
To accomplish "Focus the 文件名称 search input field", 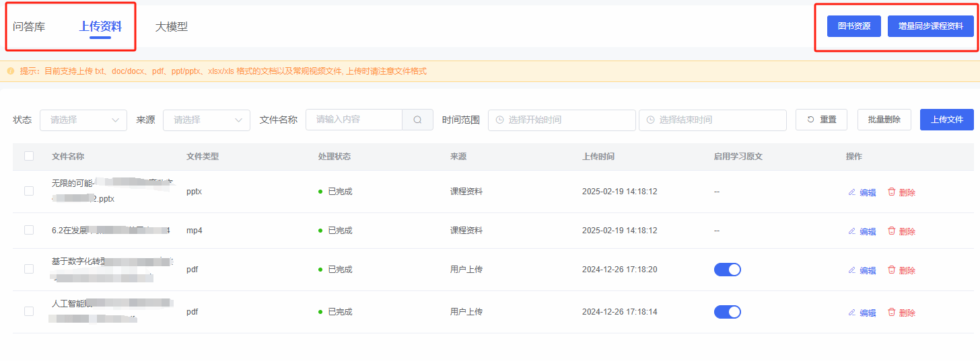I will (x=354, y=120).
